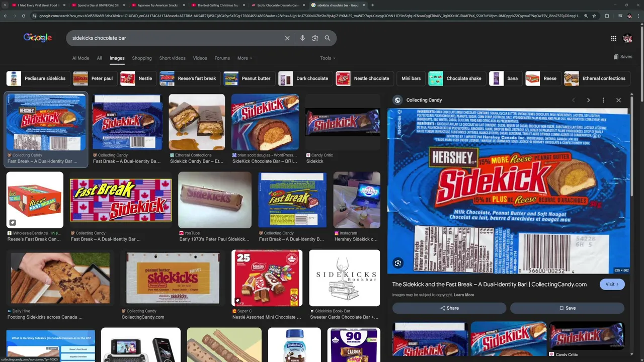644x362 pixels.
Task: Switch to the All results tab
Action: pos(100,58)
